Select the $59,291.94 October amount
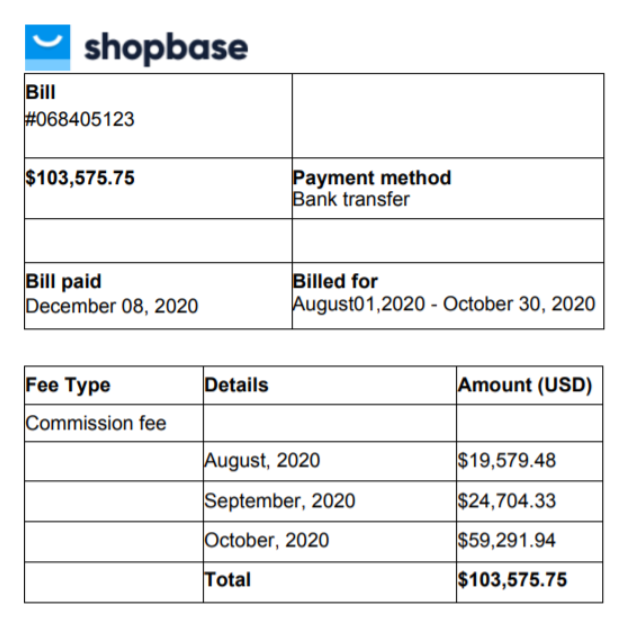Viewport: 633px width, 633px height. click(x=507, y=541)
